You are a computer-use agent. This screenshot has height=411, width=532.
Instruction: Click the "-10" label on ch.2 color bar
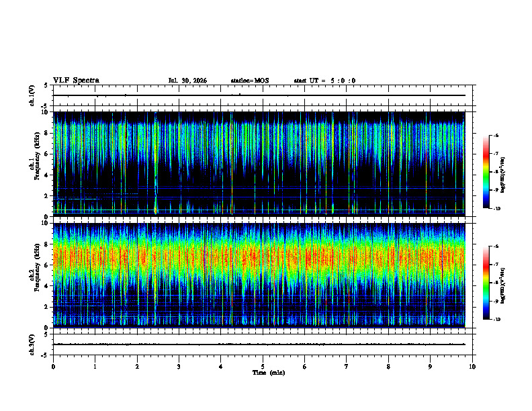[x=496, y=320]
